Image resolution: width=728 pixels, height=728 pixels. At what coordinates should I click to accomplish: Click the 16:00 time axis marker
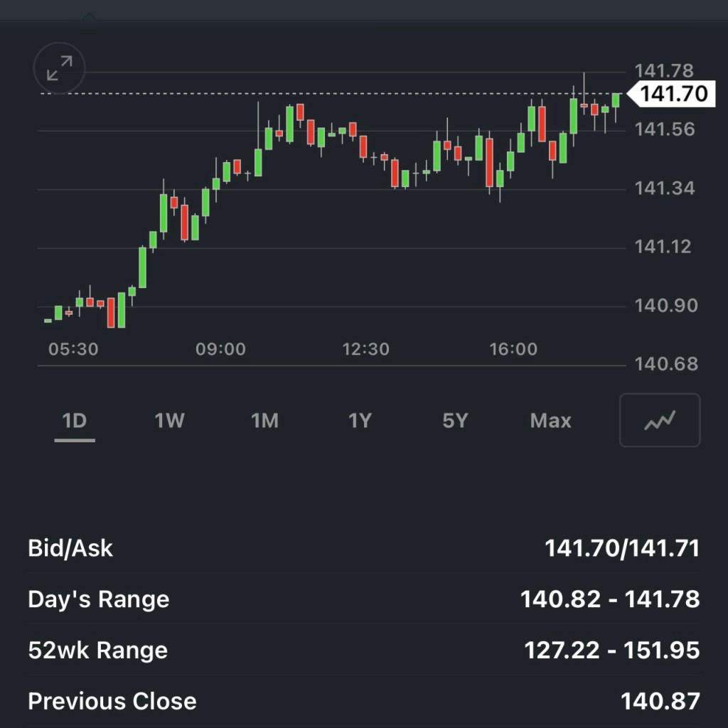click(x=513, y=349)
